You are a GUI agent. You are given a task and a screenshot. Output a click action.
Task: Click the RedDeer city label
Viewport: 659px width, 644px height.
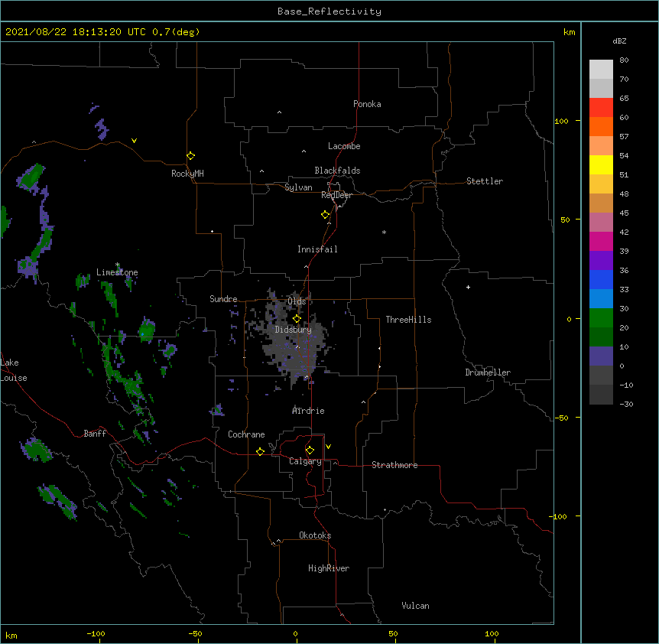coord(336,195)
